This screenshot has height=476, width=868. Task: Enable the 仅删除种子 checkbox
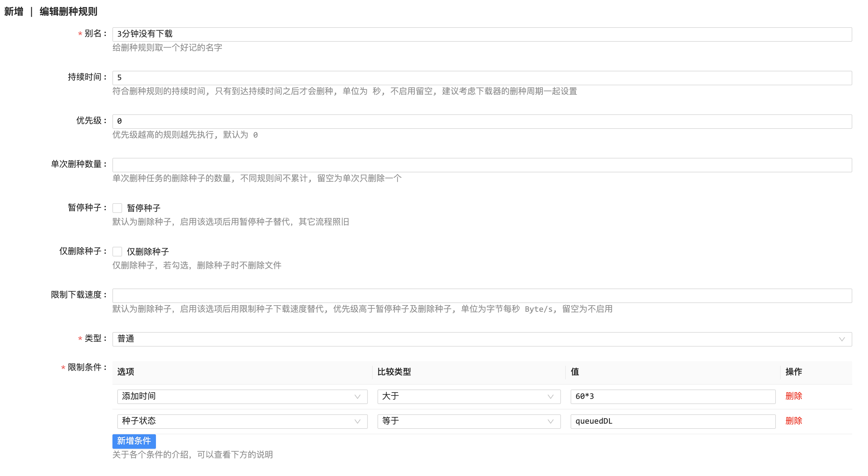[117, 252]
